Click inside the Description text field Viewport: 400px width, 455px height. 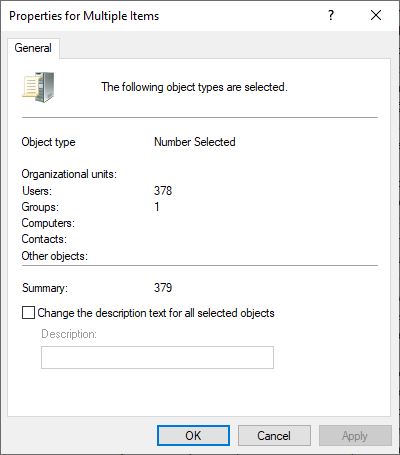click(157, 357)
